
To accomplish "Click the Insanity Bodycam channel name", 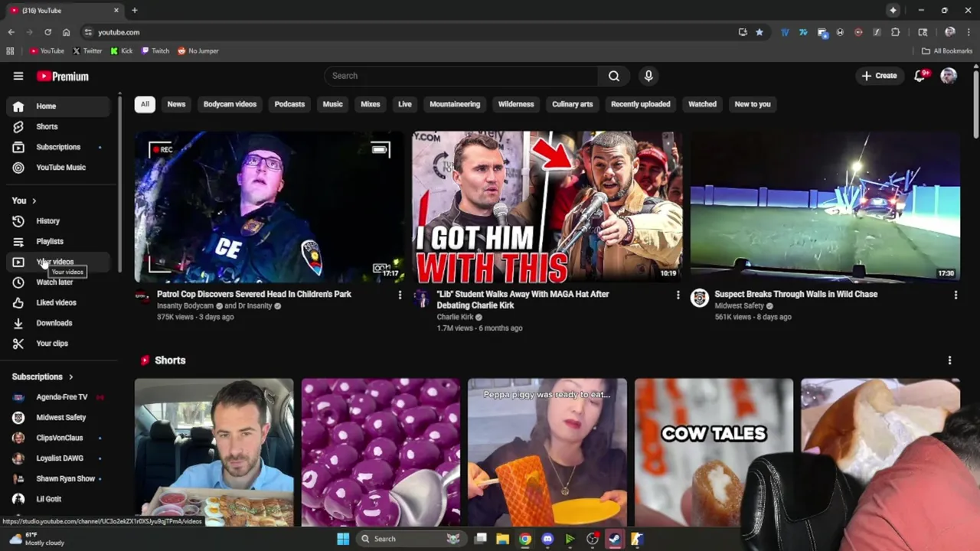I will click(x=186, y=306).
